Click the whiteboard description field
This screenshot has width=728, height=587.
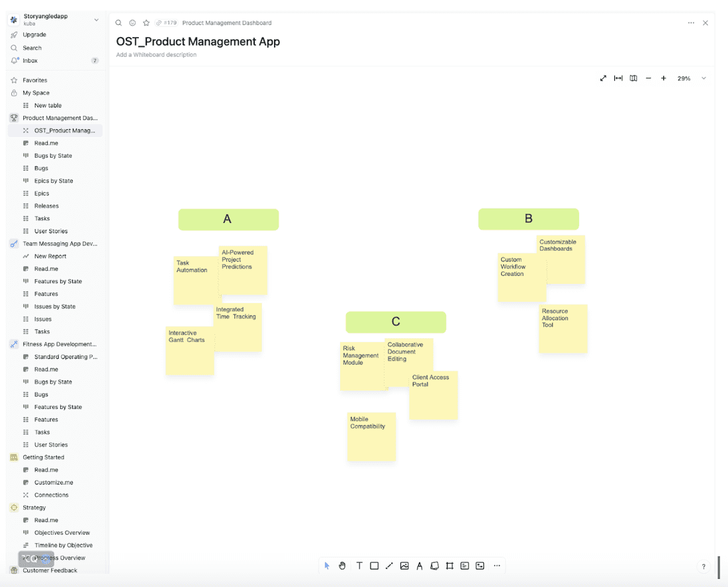[156, 55]
